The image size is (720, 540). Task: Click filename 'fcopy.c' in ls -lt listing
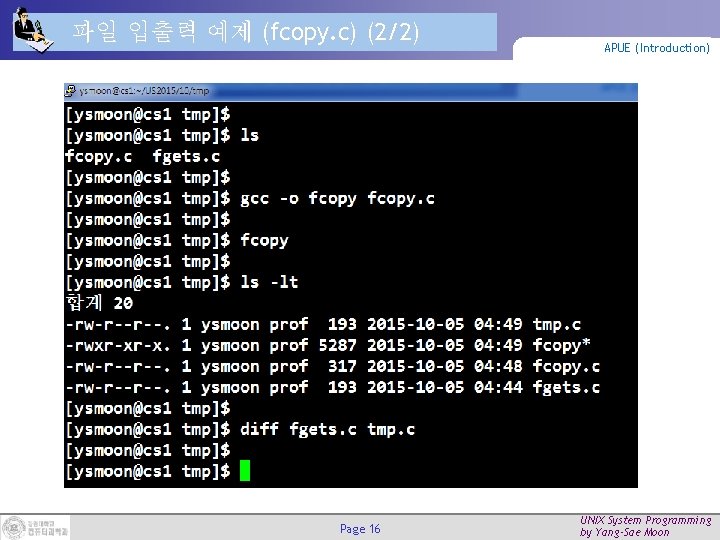point(566,366)
